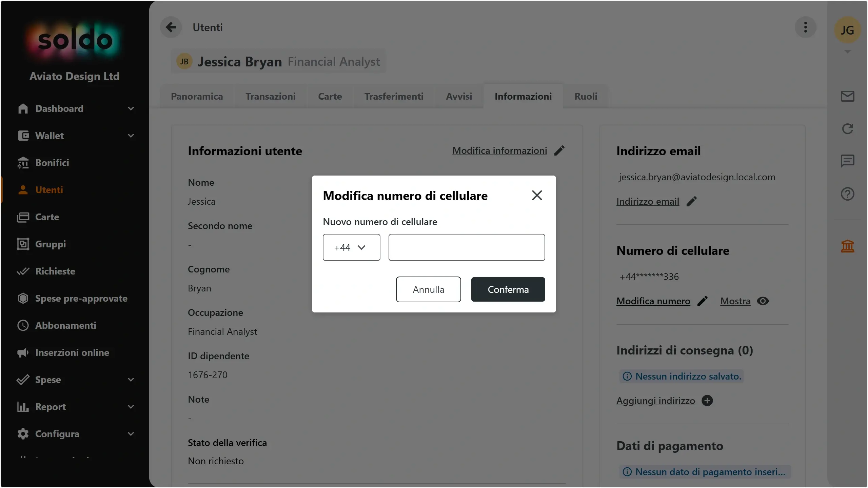The image size is (868, 488).
Task: Open the +44 country code dropdown
Action: [351, 247]
